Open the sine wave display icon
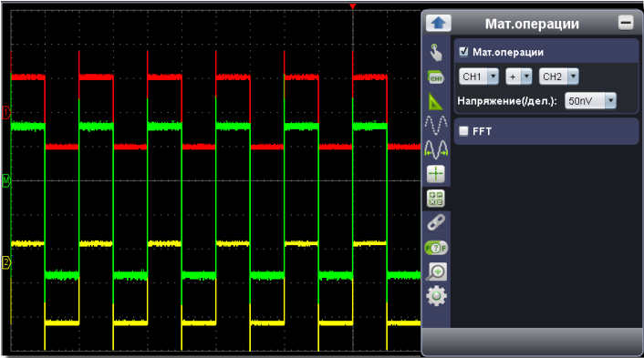This screenshot has height=358, width=644. (x=436, y=125)
